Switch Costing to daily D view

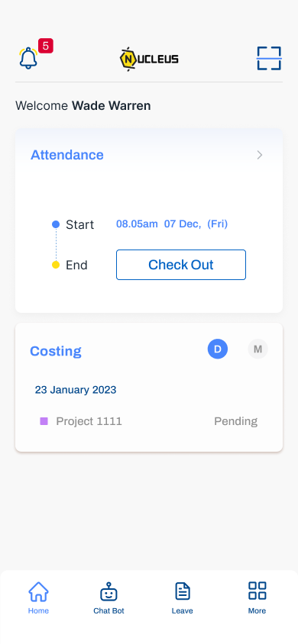218,349
